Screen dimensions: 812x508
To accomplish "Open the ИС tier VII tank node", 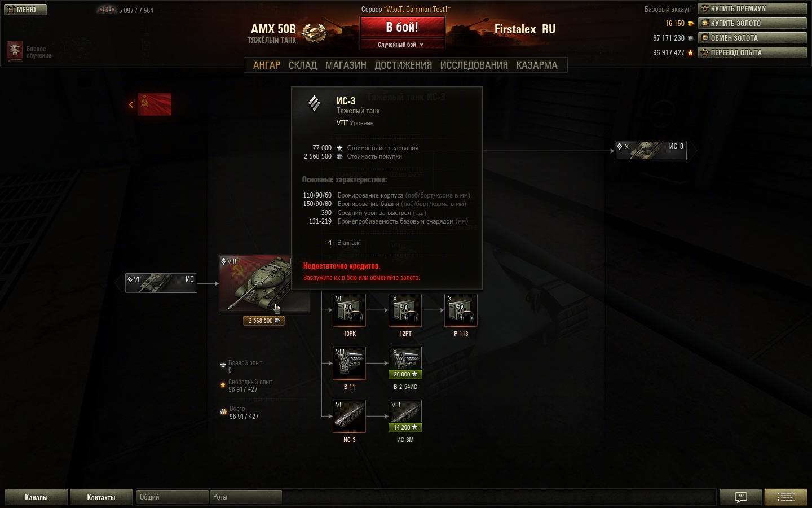I will 161,283.
